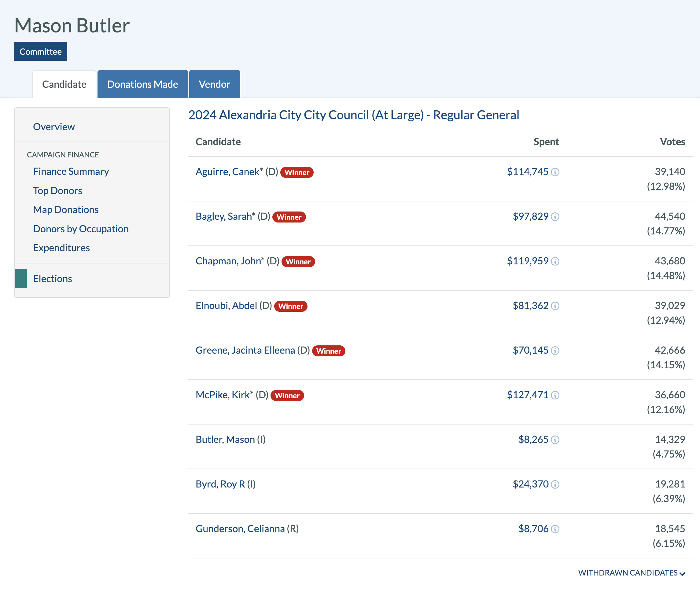Open Donors by Occupation link

click(x=81, y=229)
